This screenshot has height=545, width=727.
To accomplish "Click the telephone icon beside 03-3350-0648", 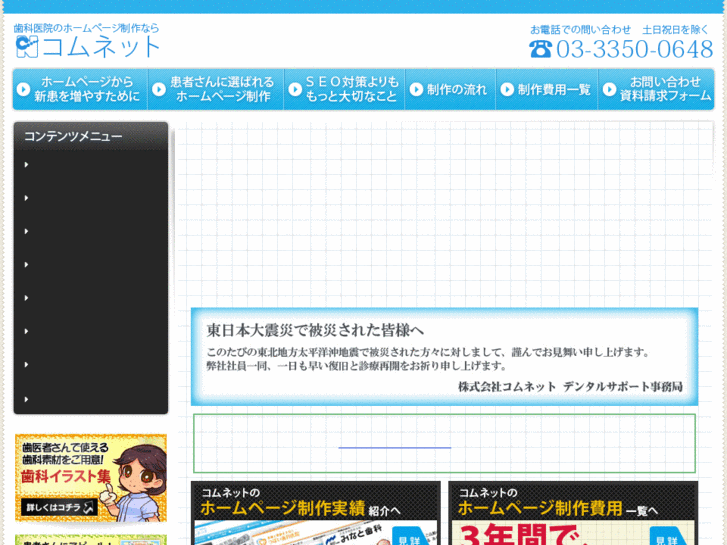I will (540, 48).
